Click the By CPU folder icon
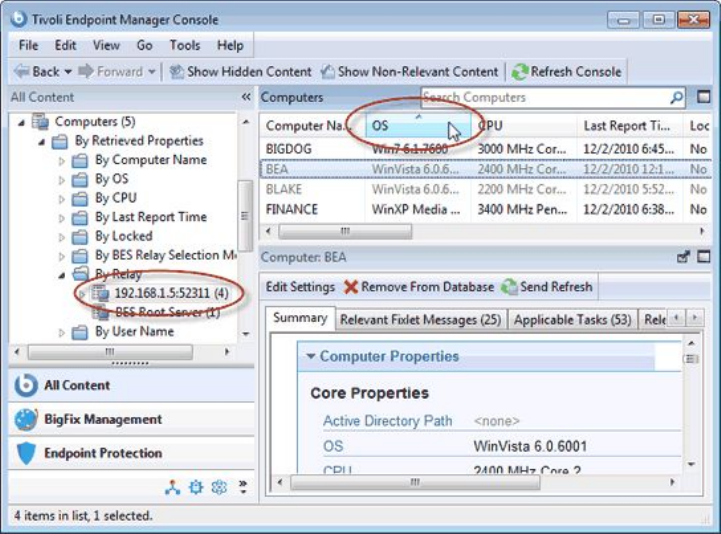This screenshot has height=534, width=721. [80, 198]
